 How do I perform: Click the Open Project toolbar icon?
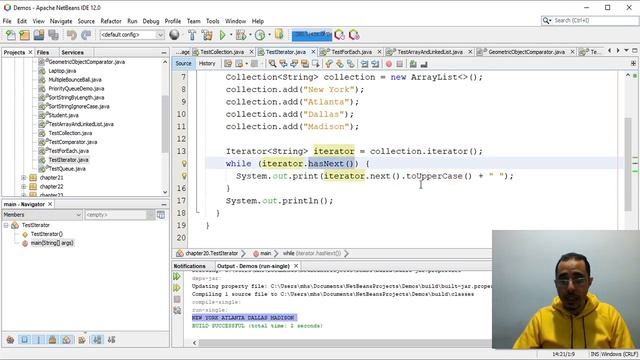(39, 35)
